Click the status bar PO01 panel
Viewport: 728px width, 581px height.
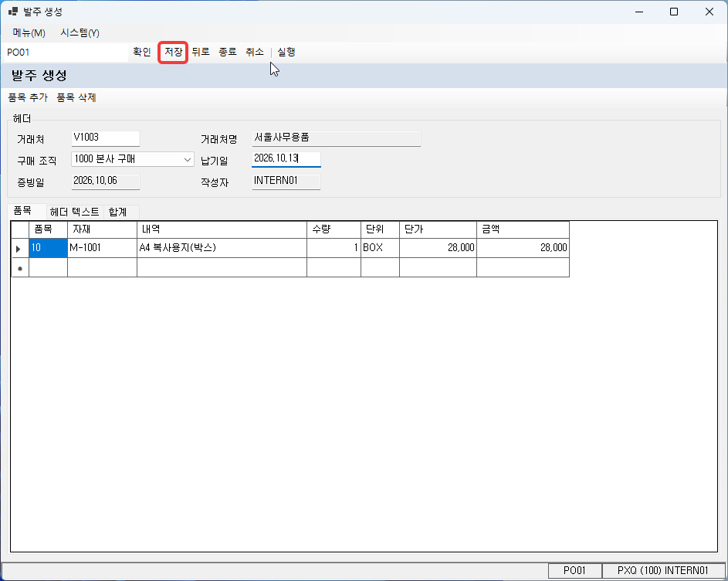point(575,570)
